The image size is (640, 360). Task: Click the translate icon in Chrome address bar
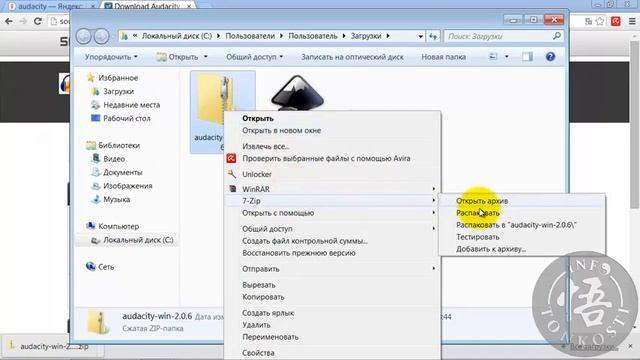[588, 21]
